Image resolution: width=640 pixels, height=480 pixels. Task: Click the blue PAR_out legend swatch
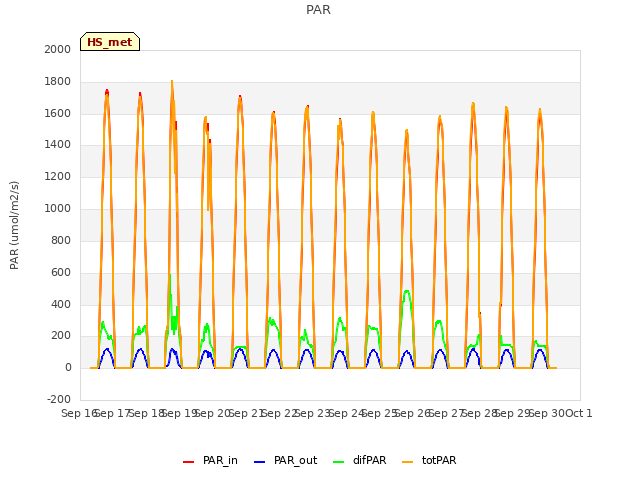[260, 462]
